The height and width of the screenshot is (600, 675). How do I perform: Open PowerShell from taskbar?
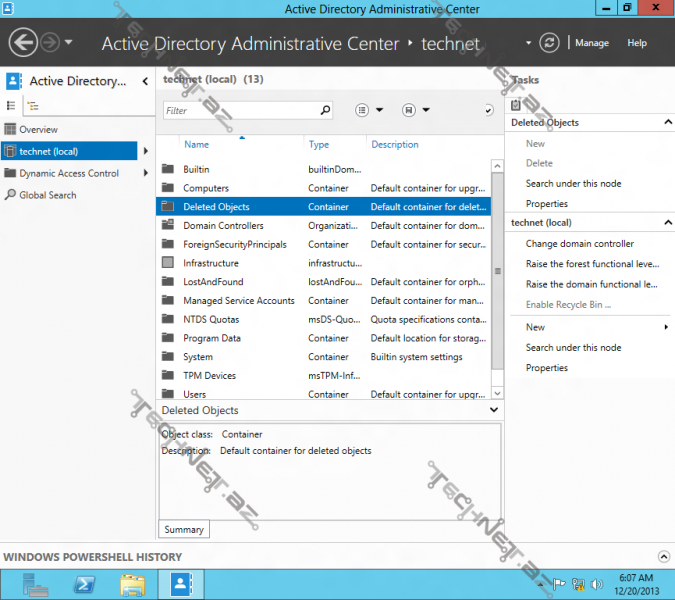[84, 585]
